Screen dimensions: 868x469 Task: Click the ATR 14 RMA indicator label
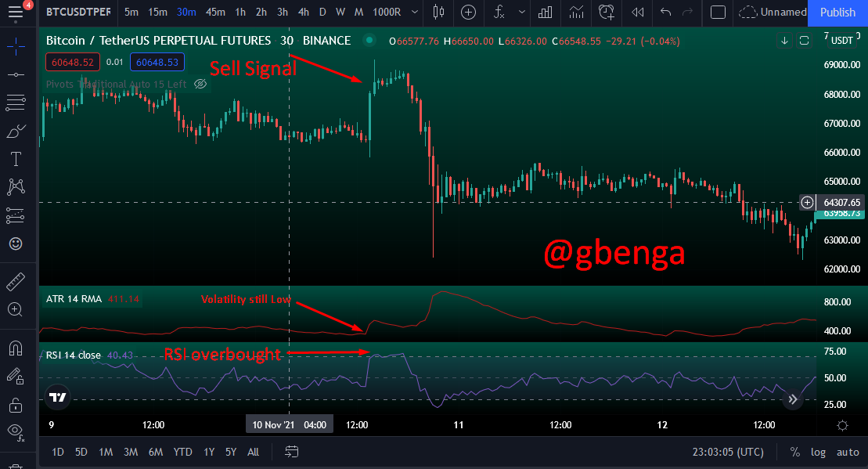coord(74,299)
